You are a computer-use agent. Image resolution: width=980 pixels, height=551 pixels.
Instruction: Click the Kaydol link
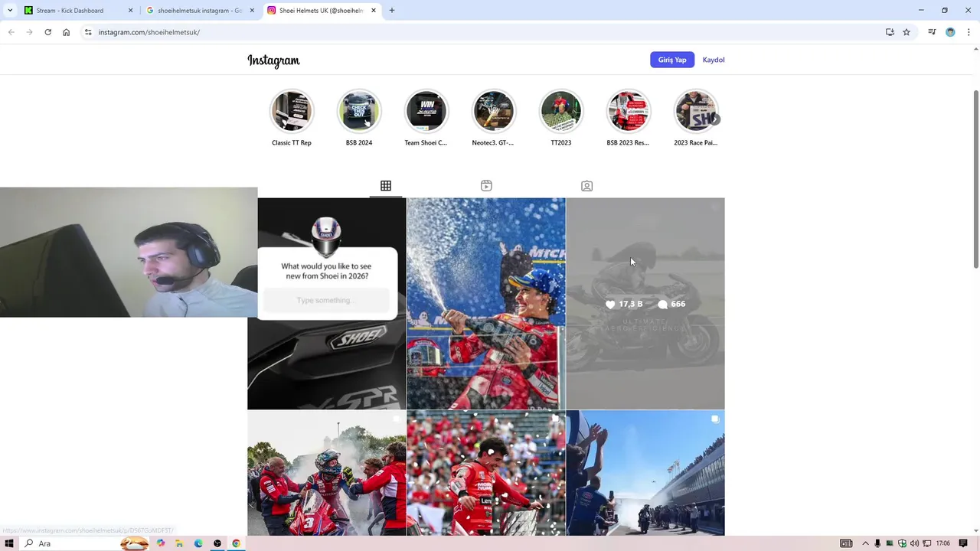714,60
